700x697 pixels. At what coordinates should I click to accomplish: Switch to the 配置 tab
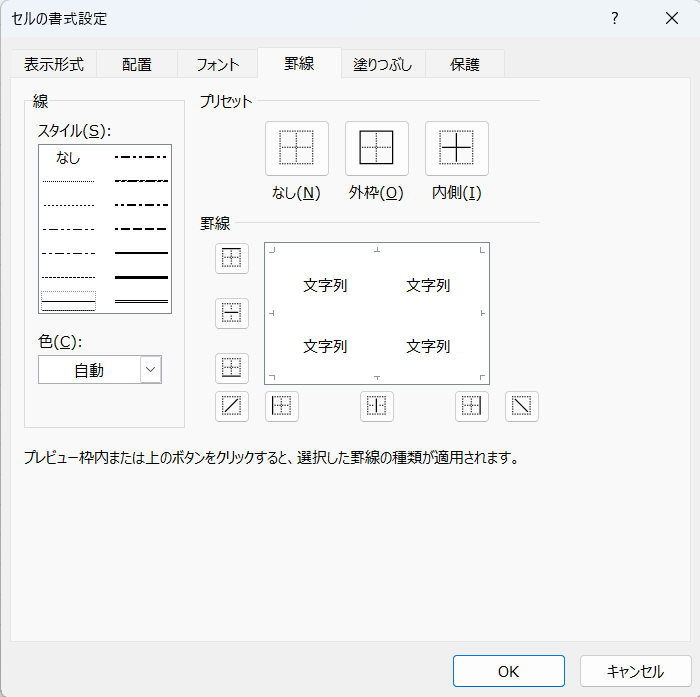pos(137,64)
